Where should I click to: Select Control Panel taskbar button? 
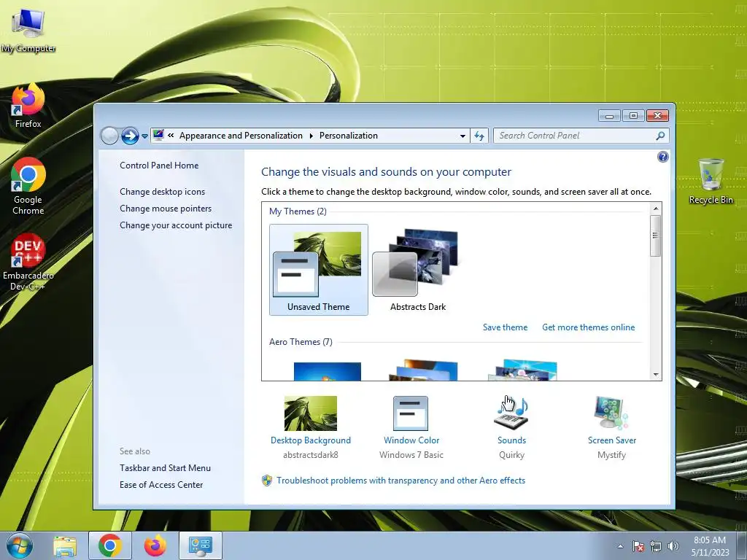coord(201,545)
